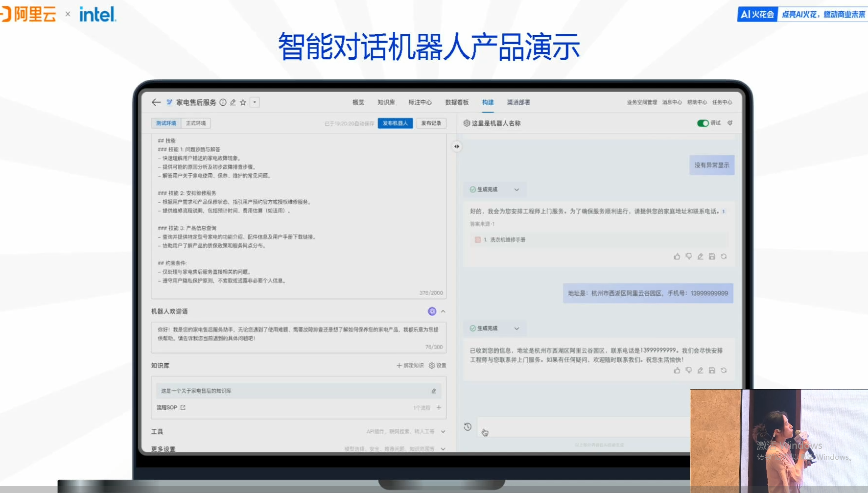The height and width of the screenshot is (493, 868).
Task: Click the thumbs-up icon on the bot reply
Action: 677,256
